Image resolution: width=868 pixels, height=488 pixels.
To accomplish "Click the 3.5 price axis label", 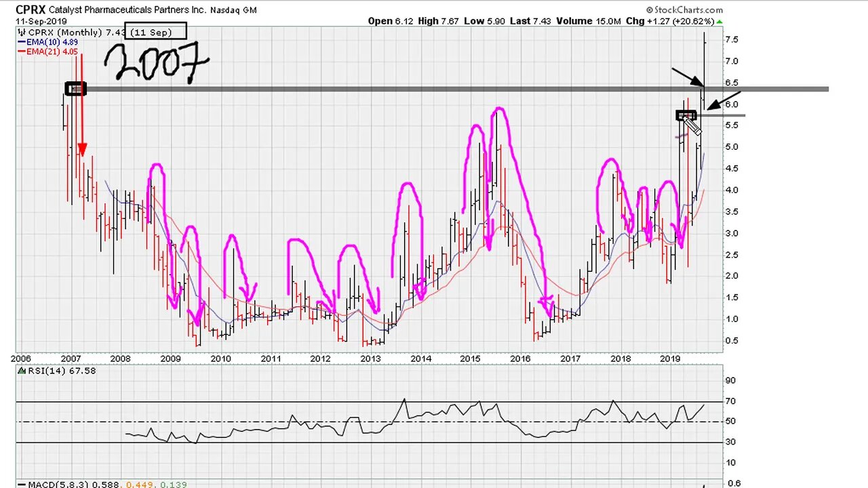I will click(732, 211).
